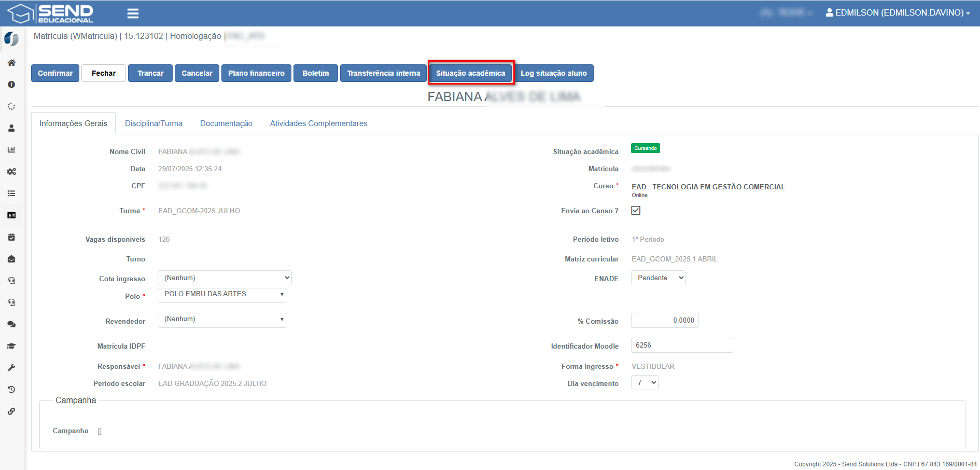Click the home icon in sidebar

[x=11, y=63]
